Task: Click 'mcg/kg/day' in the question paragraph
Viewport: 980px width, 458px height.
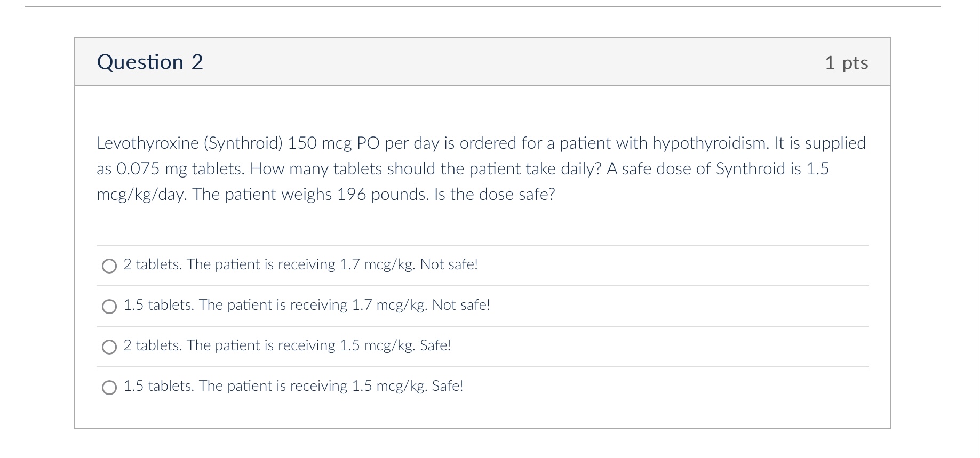Action: [141, 195]
